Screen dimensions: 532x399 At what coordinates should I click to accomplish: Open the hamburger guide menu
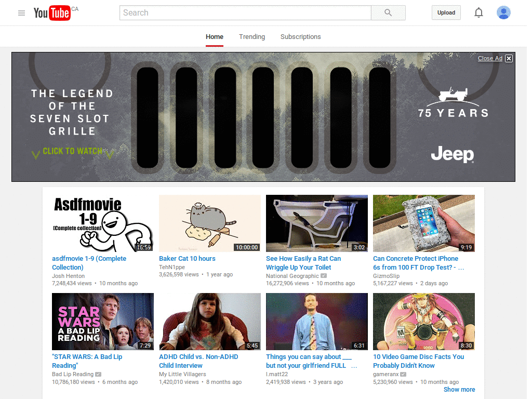(21, 13)
